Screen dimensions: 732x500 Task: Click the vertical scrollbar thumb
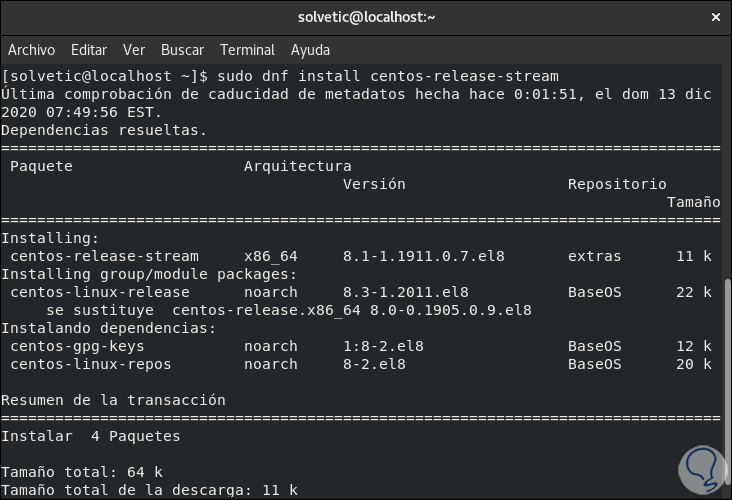pyautogui.click(x=726, y=390)
